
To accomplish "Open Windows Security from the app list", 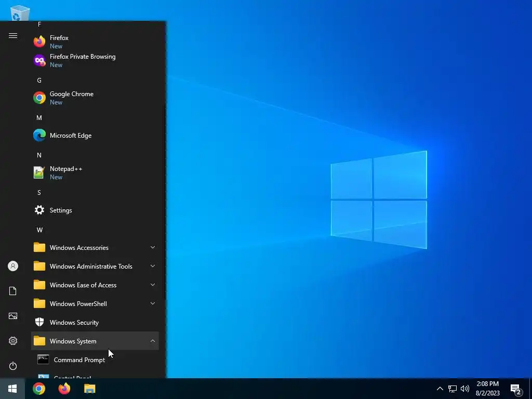I will click(x=95, y=322).
